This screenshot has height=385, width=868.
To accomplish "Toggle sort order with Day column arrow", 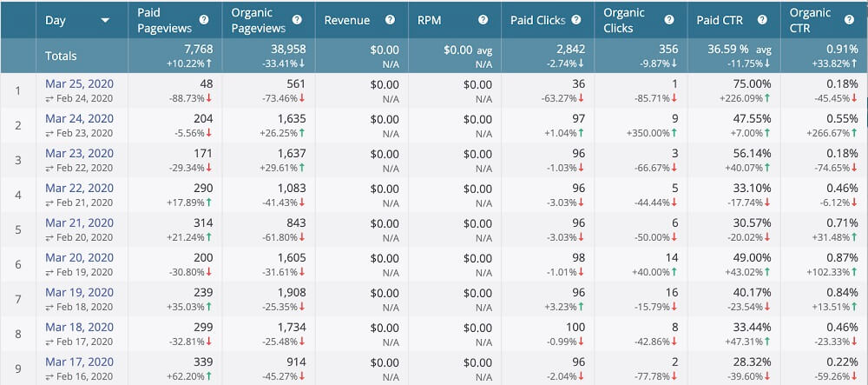I will coord(105,20).
